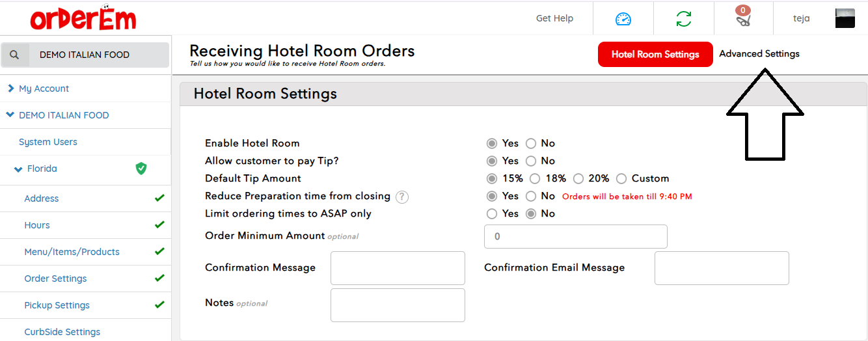Set Default Tip Amount to 18%
Viewport: 868px width, 341px height.
point(535,178)
